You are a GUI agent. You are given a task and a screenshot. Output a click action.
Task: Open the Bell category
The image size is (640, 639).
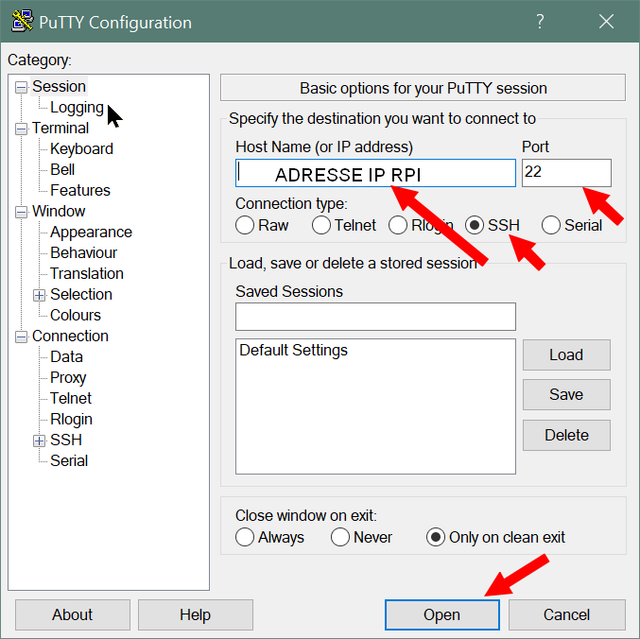pos(62,170)
